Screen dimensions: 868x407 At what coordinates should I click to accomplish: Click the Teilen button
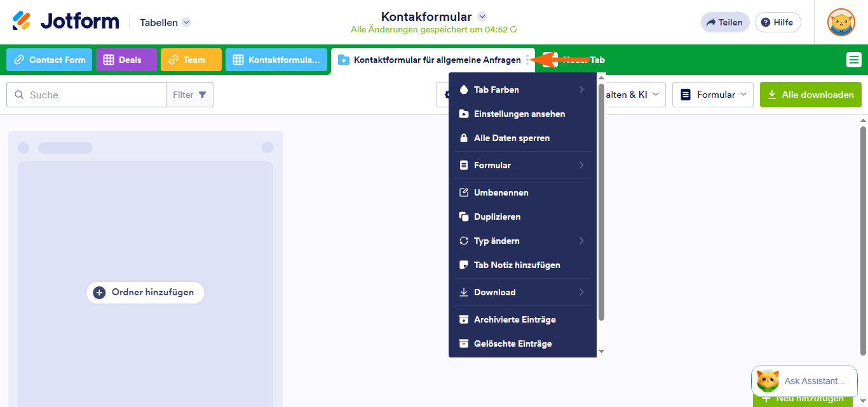point(725,22)
